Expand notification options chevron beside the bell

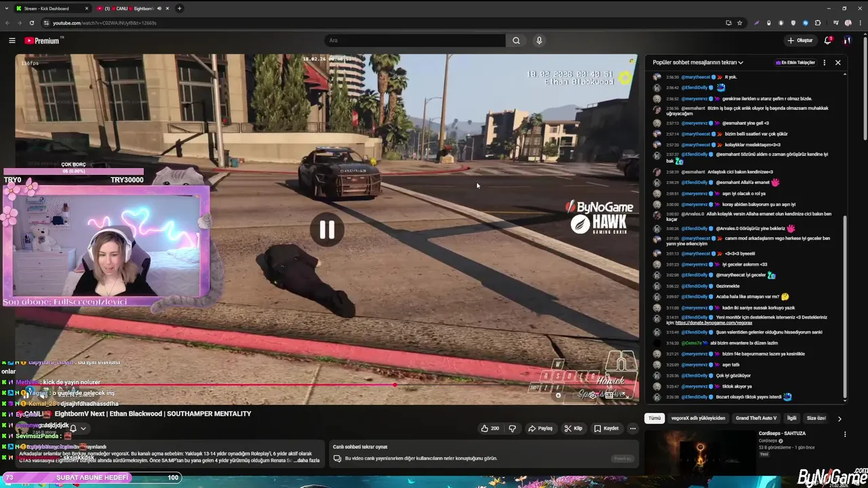(83, 428)
